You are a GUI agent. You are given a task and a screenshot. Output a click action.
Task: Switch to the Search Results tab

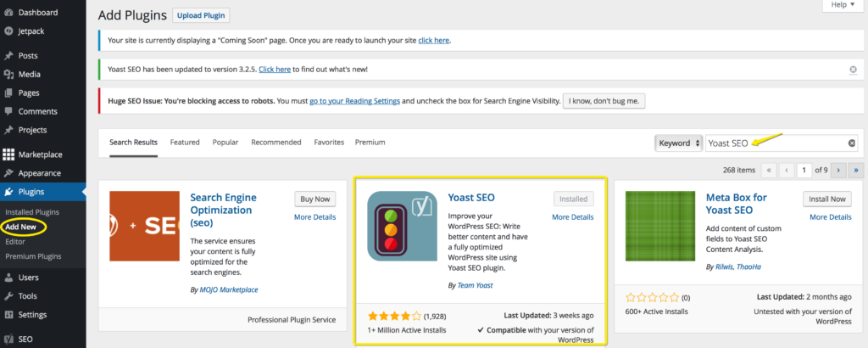click(133, 143)
